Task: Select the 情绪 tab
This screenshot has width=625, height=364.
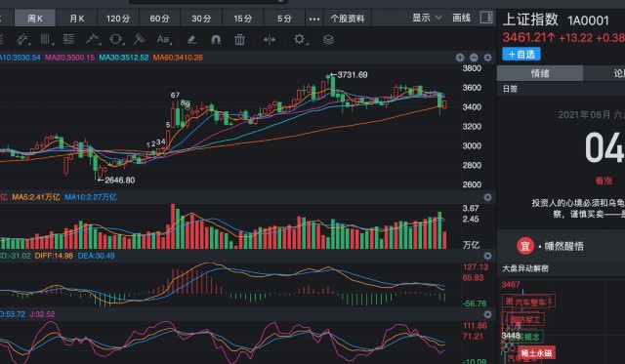Action: tap(540, 73)
